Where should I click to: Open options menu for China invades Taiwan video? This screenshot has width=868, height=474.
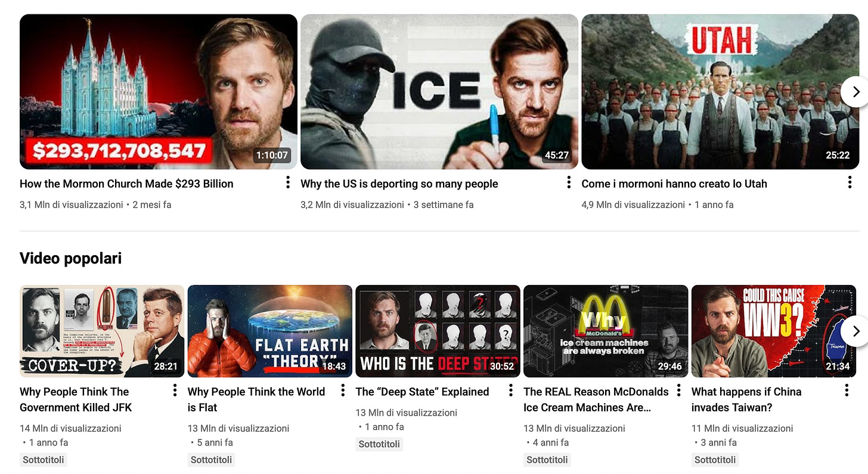[x=847, y=391]
